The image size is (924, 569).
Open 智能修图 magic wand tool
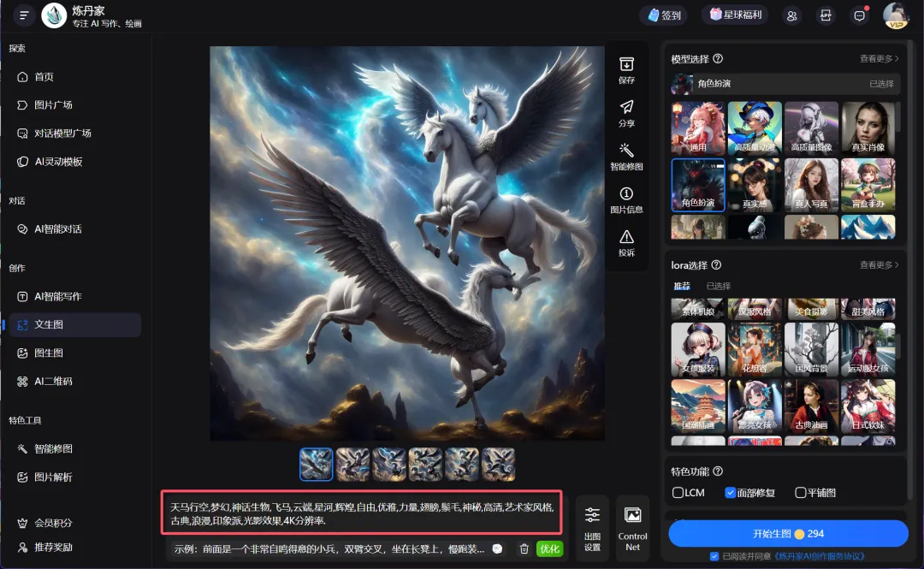coord(626,151)
